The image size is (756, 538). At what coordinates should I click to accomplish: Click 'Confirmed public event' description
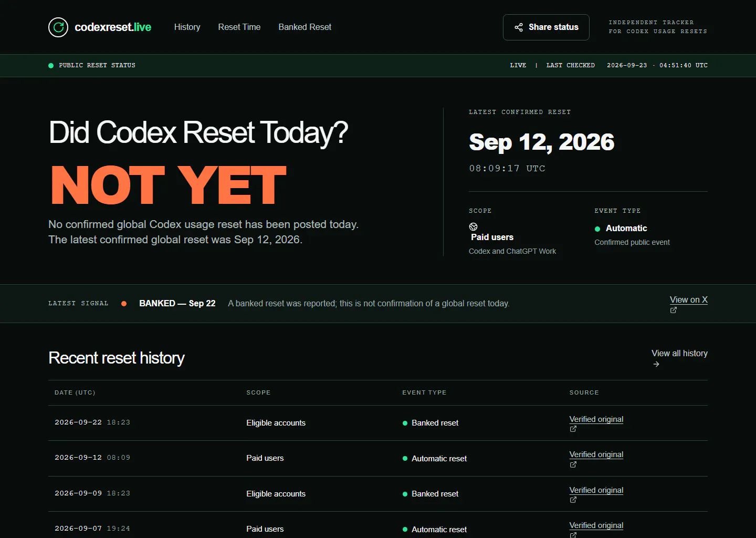(x=632, y=242)
